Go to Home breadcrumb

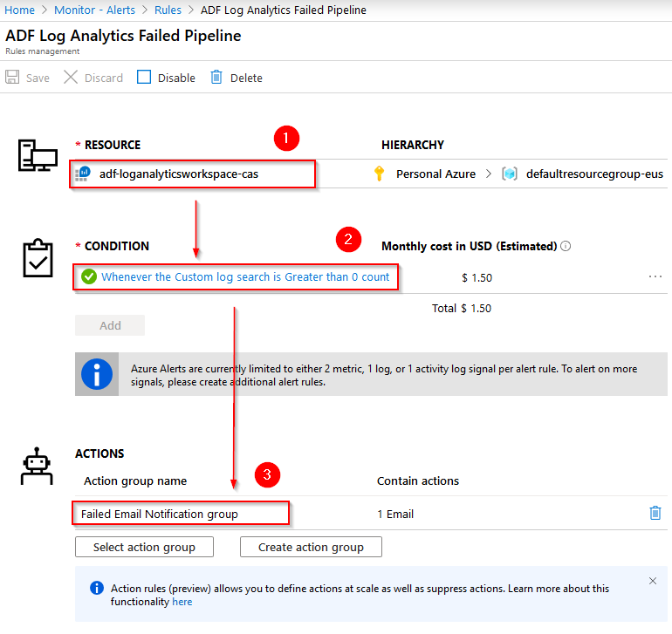pos(20,10)
